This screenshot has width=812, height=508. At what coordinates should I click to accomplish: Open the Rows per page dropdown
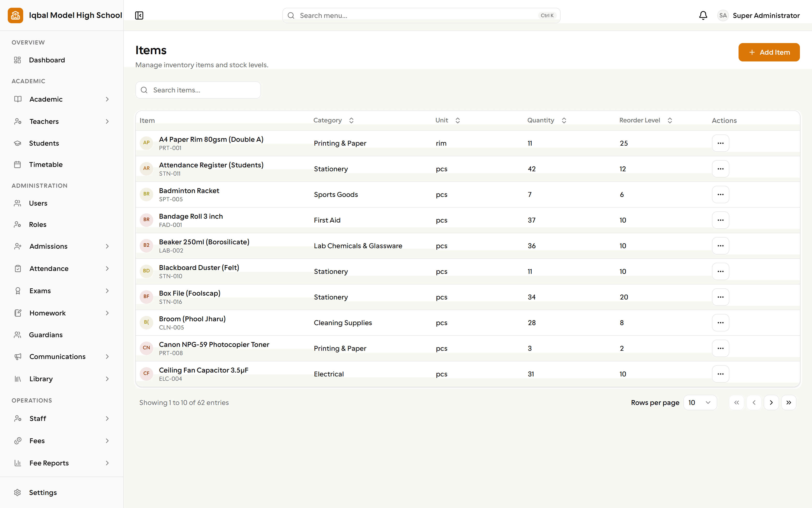click(x=700, y=403)
